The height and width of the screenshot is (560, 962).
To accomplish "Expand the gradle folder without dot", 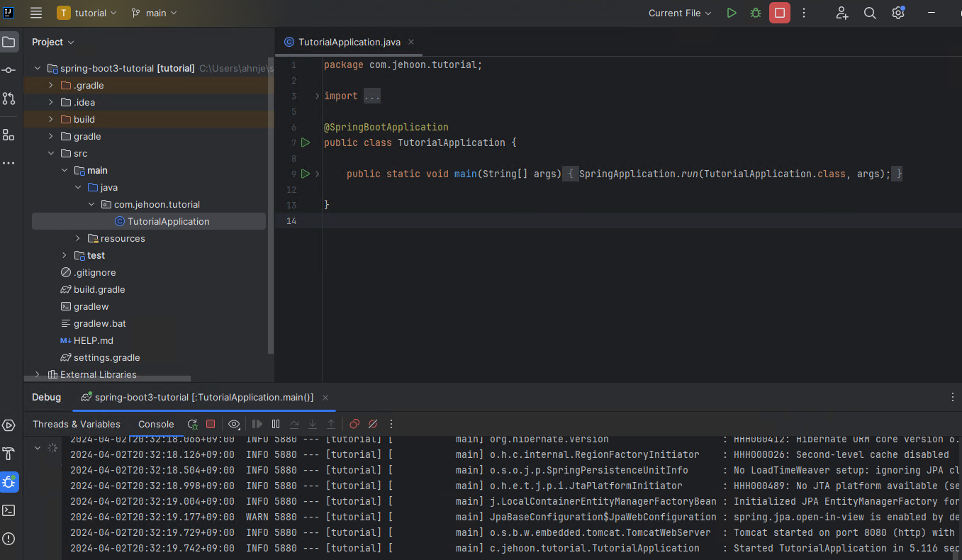I will pyautogui.click(x=50, y=136).
